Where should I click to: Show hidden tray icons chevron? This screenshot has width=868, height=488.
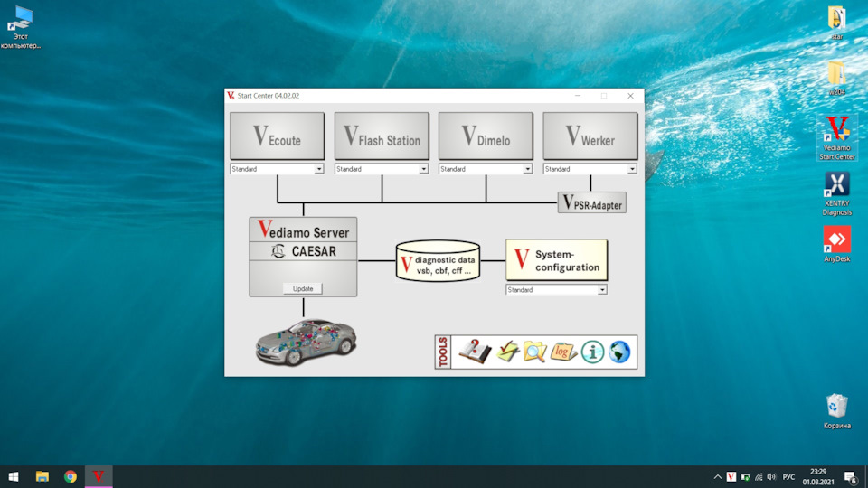(717, 477)
